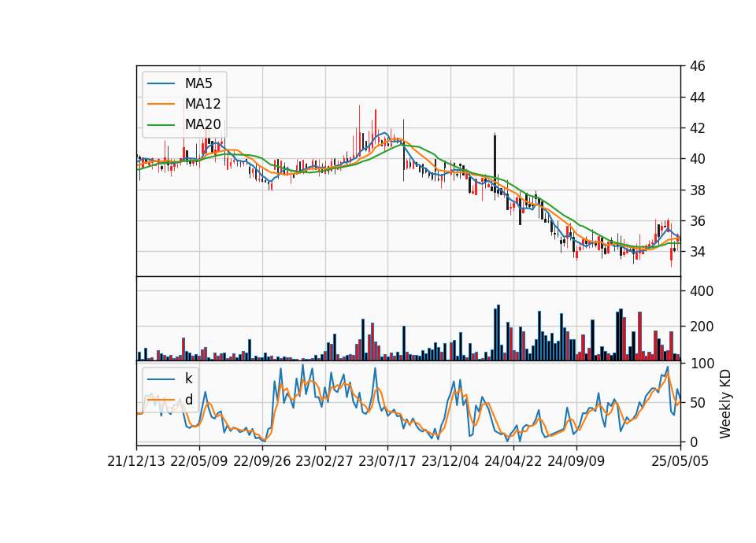Click the 22/05/09 date tick label

tap(199, 461)
